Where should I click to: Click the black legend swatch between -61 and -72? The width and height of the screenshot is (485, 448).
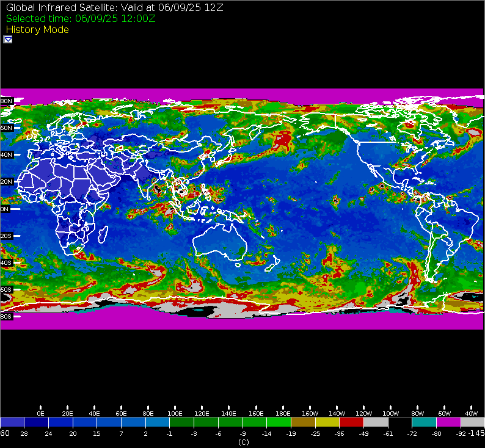tap(400, 422)
